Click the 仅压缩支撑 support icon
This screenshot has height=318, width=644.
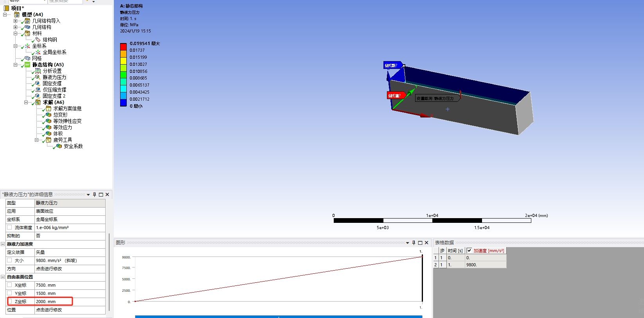[x=38, y=90]
